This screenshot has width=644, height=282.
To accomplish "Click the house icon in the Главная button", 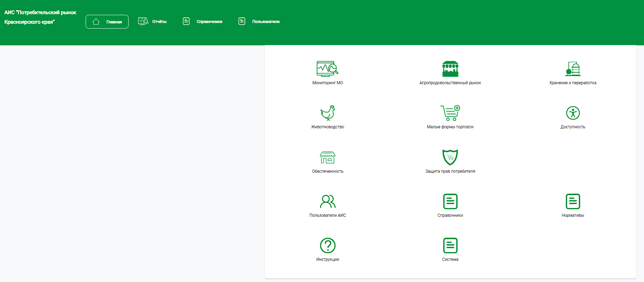I will pyautogui.click(x=96, y=22).
